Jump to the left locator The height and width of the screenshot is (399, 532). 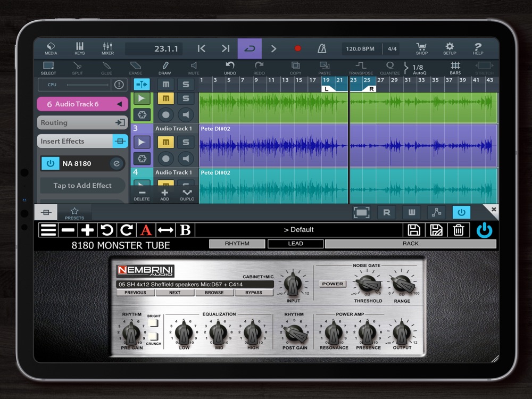(201, 48)
